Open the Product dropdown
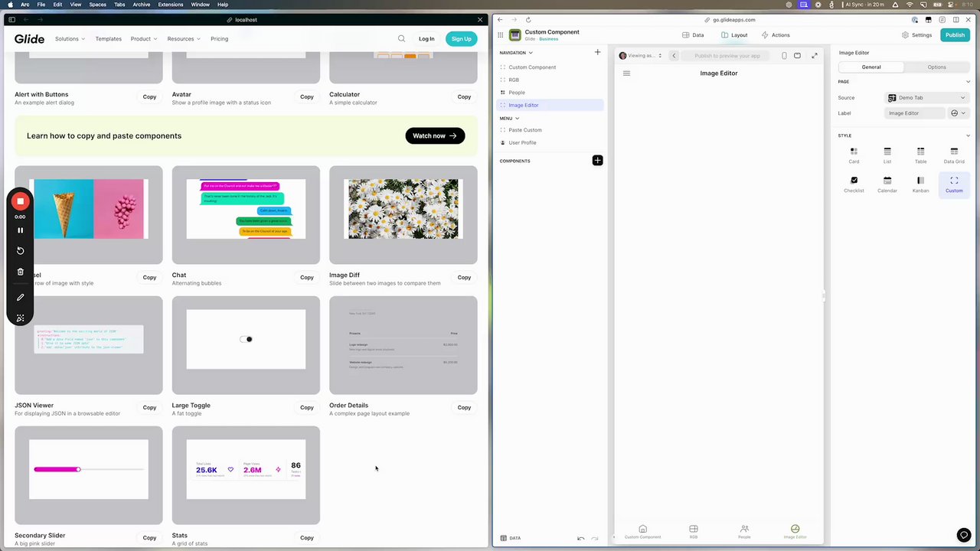This screenshot has width=980, height=551. click(143, 39)
